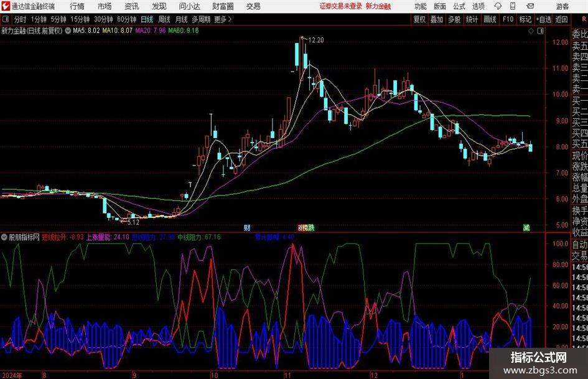Click the 财 marker on chart bottom
The height and width of the screenshot is (379, 588).
point(247,227)
